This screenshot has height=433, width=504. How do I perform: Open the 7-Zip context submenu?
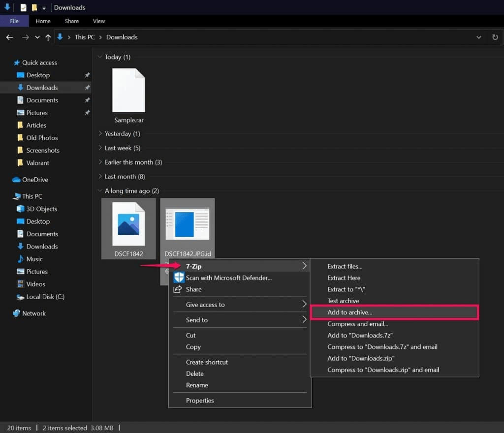pyautogui.click(x=240, y=266)
